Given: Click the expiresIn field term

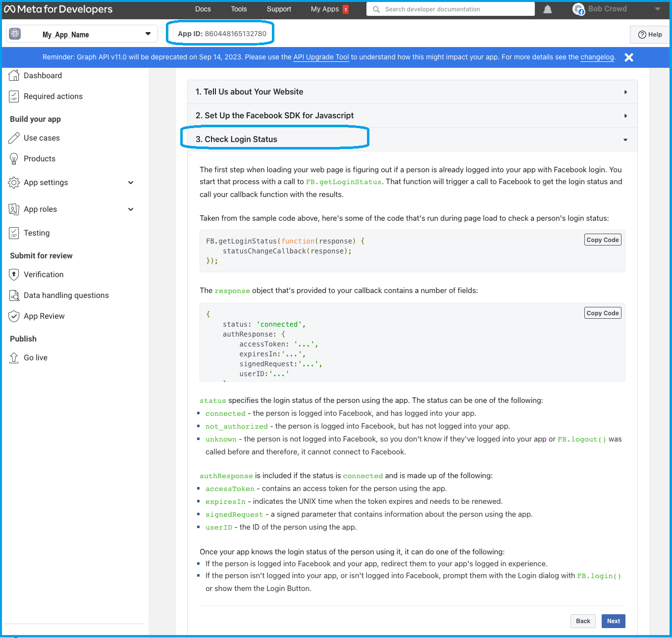Looking at the screenshot, I should pos(225,502).
